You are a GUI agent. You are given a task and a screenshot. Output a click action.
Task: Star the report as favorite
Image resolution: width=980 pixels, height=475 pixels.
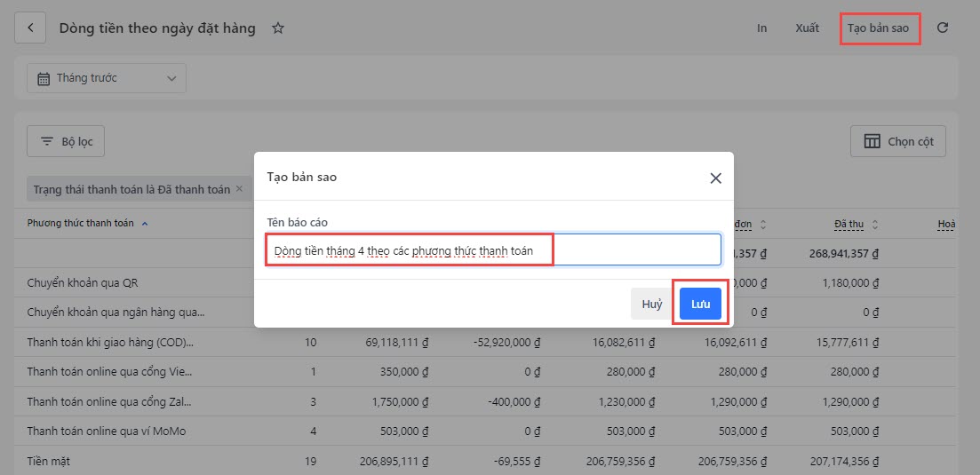click(x=278, y=28)
